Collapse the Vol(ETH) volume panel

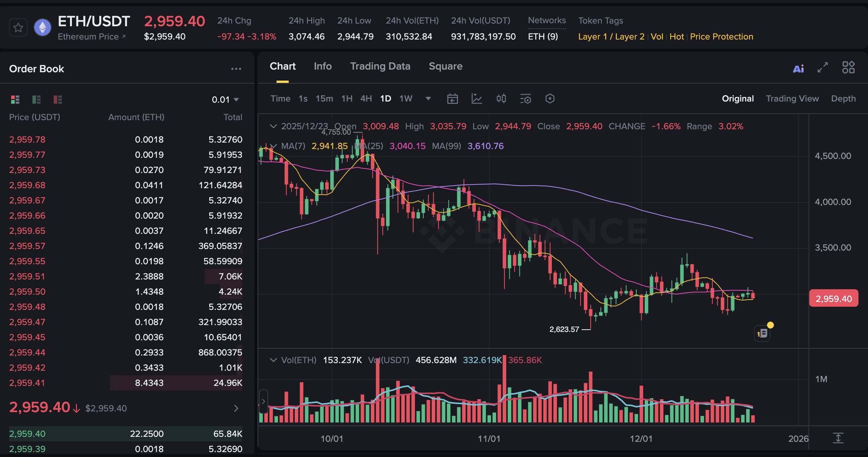(x=273, y=360)
